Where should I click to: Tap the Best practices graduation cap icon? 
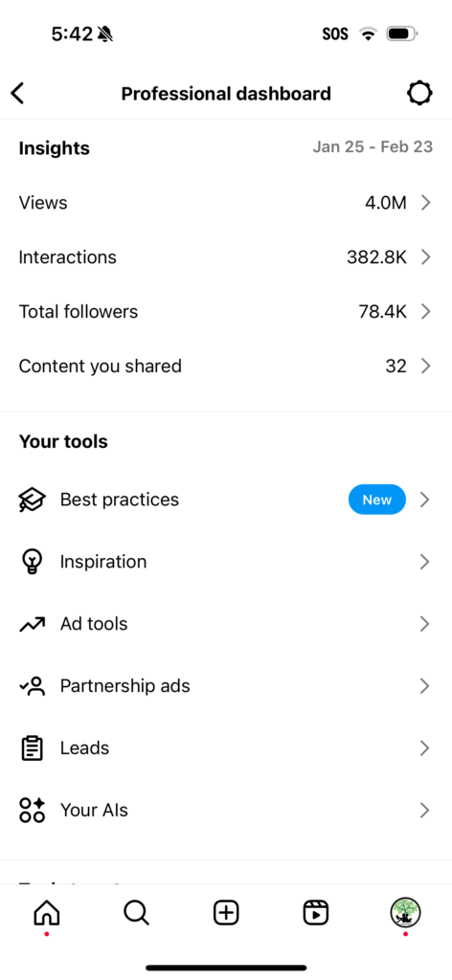[x=32, y=500]
